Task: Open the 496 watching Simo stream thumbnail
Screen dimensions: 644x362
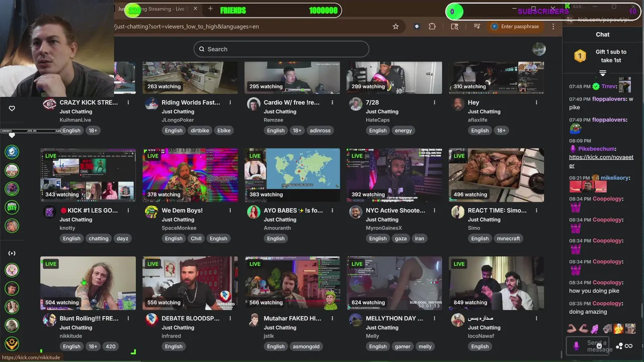Action: pos(497,175)
